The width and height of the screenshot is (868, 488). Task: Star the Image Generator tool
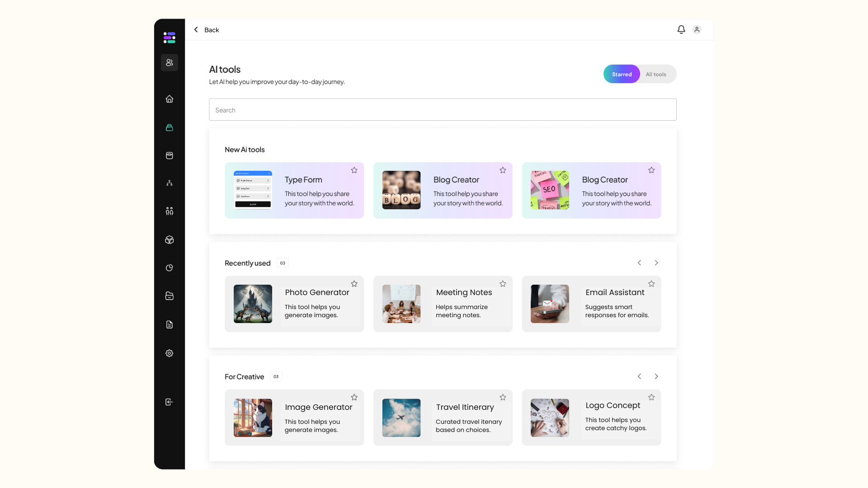354,398
